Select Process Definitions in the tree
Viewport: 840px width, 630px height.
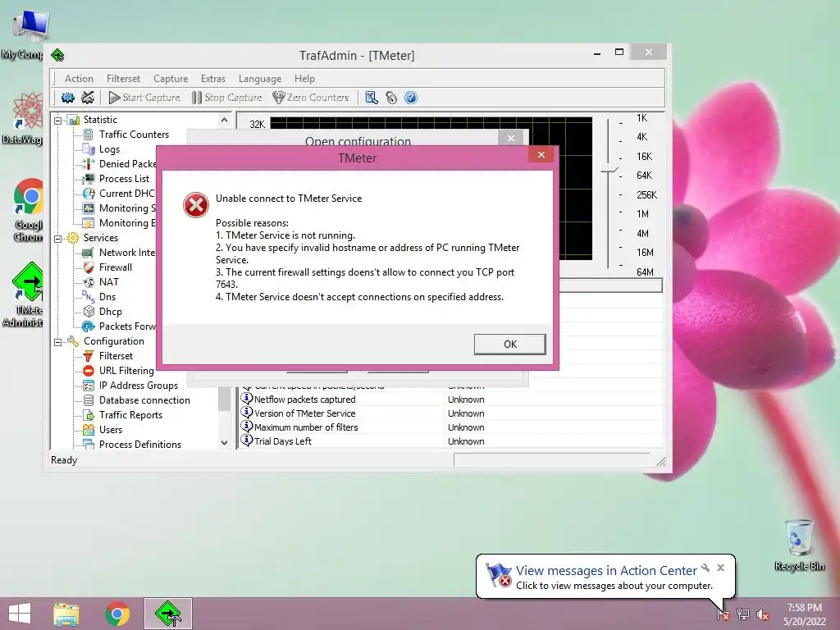tap(139, 445)
